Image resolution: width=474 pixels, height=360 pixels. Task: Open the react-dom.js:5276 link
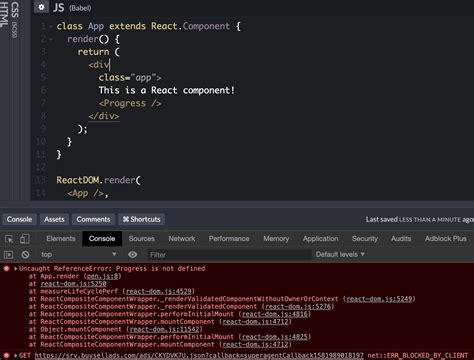(x=298, y=307)
